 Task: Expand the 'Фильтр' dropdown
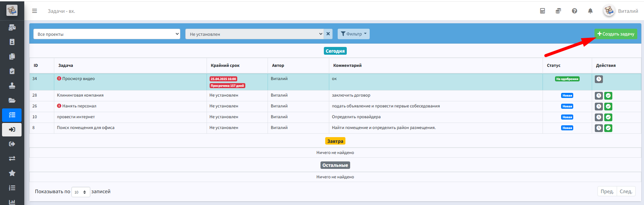354,34
